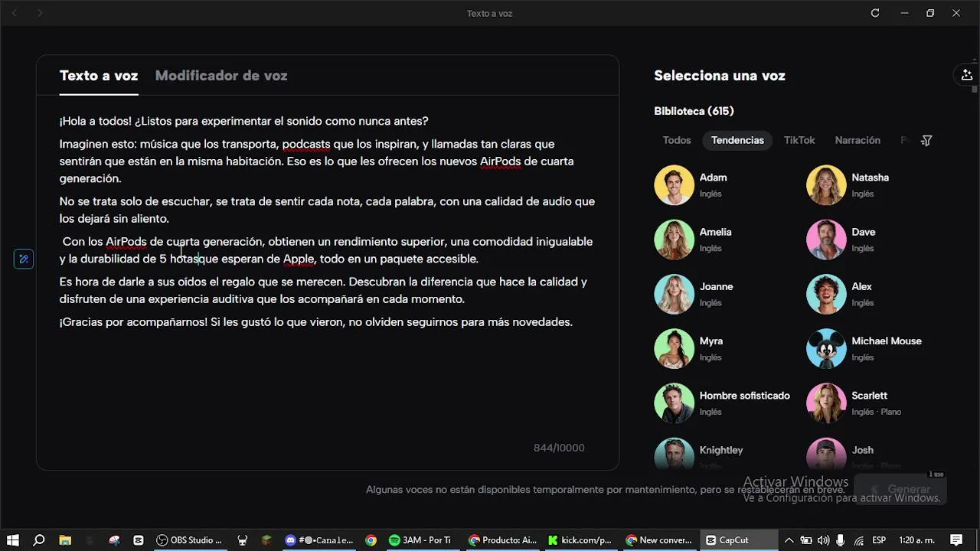Open the notification center icon
The image size is (980, 551).
(x=956, y=540)
